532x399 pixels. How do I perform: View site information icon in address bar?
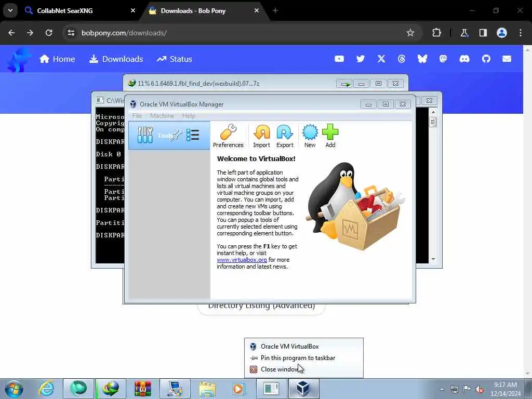tap(71, 33)
